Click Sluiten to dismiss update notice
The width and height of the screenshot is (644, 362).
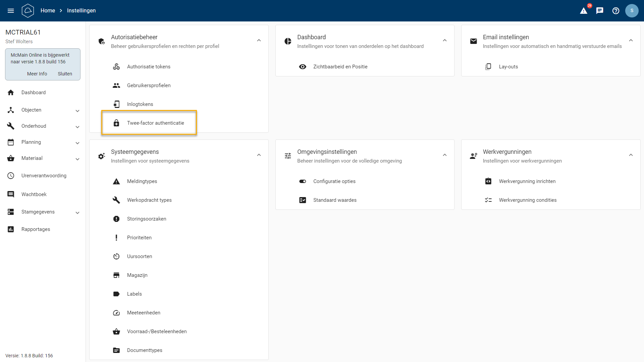[x=65, y=74]
